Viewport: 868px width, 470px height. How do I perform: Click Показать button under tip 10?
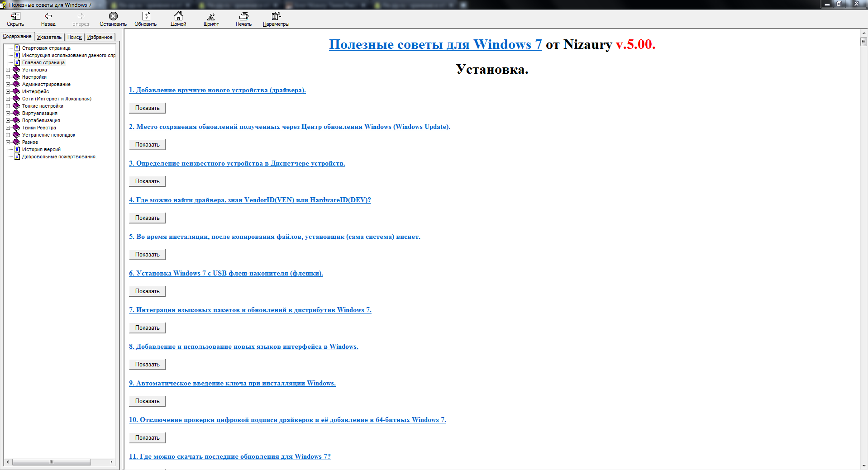coord(148,438)
